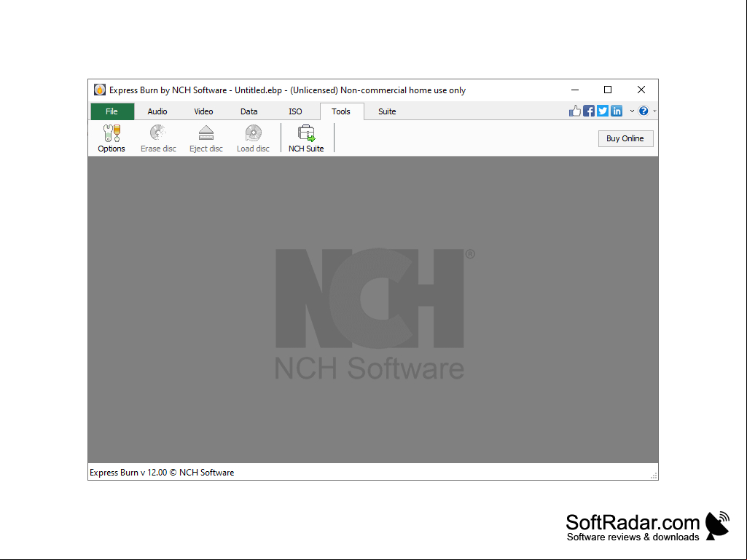Open the NCH Suite toolbox
The height and width of the screenshot is (560, 747).
(306, 138)
